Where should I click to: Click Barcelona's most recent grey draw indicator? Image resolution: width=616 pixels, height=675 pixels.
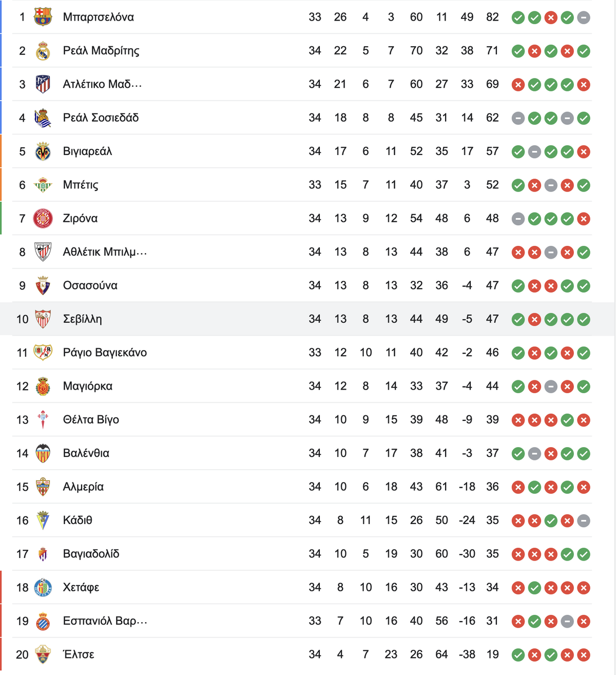click(x=583, y=17)
